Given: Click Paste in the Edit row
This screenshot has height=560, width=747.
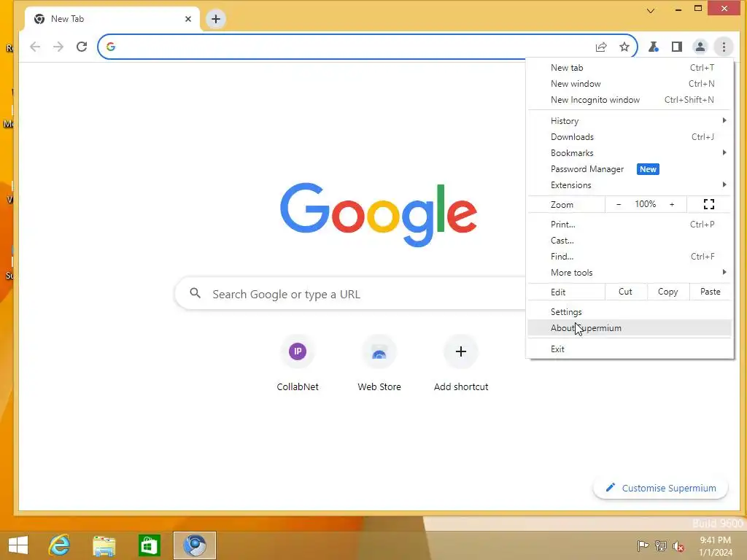Looking at the screenshot, I should click(711, 292).
